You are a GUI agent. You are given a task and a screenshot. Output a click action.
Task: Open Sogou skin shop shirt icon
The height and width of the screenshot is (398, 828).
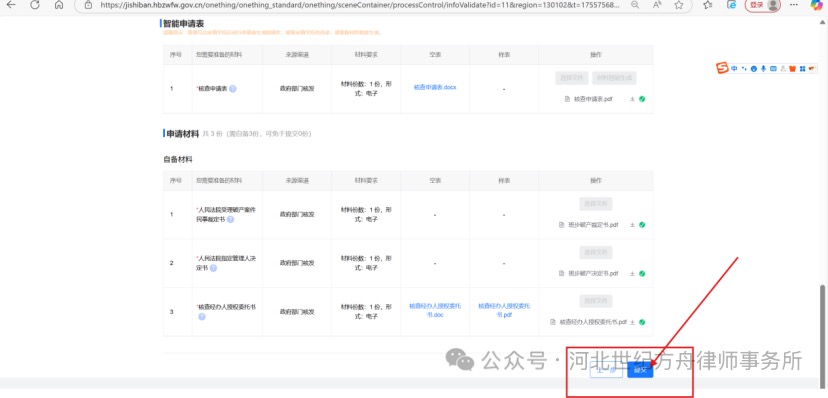click(792, 69)
